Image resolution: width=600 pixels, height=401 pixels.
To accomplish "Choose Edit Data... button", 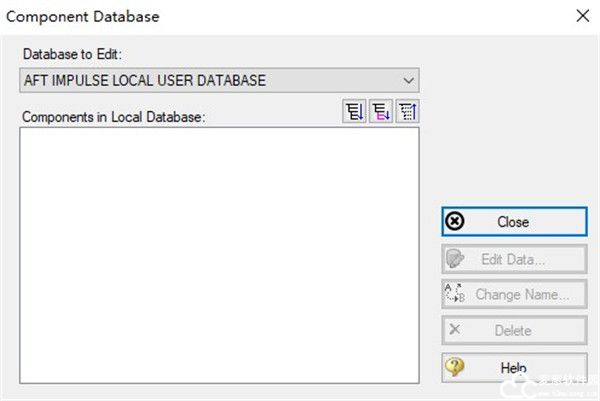I will pyautogui.click(x=514, y=259).
